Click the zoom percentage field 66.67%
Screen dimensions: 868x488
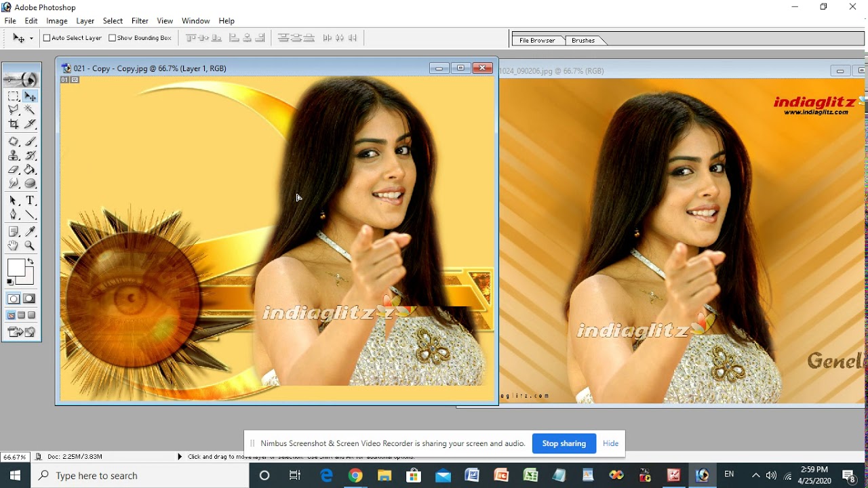(15, 457)
